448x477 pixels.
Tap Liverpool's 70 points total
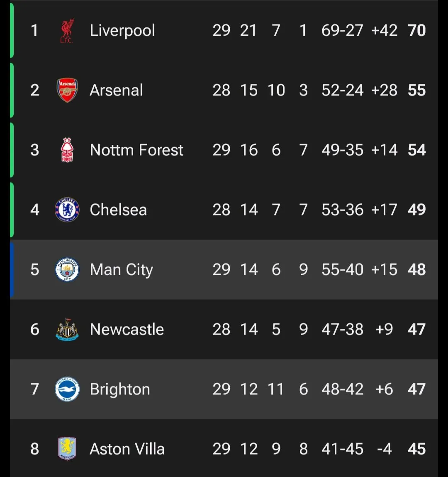point(417,30)
